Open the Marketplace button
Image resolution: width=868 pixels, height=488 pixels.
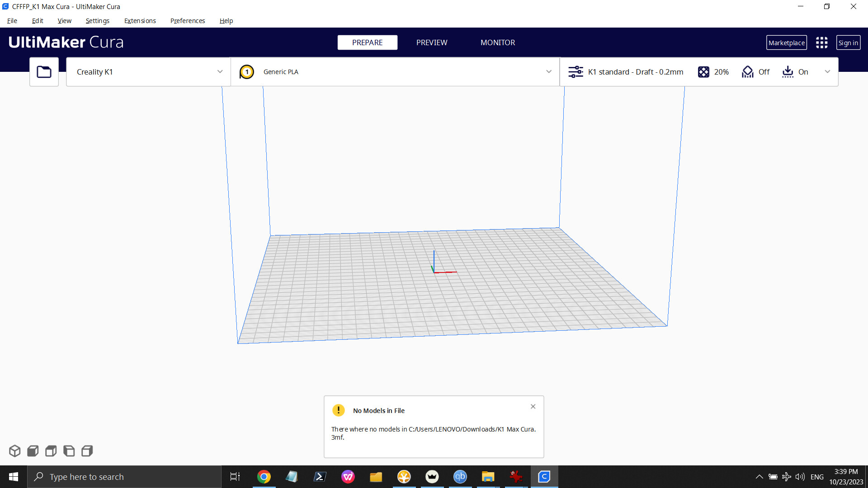[x=786, y=42]
